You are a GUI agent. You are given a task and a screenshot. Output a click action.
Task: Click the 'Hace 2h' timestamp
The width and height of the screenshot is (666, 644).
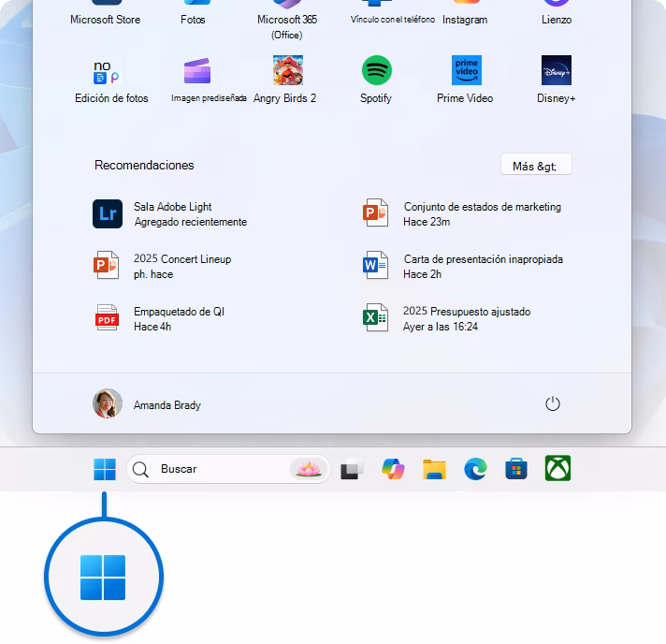click(422, 274)
